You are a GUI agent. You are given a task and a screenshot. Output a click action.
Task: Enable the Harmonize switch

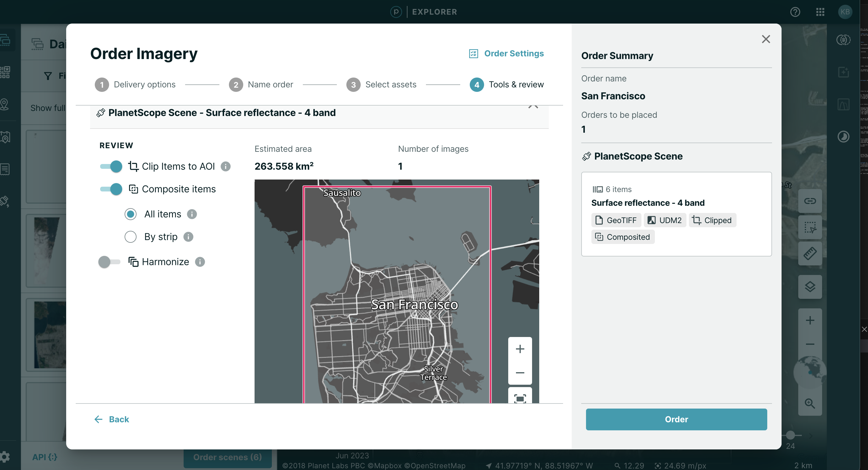109,262
